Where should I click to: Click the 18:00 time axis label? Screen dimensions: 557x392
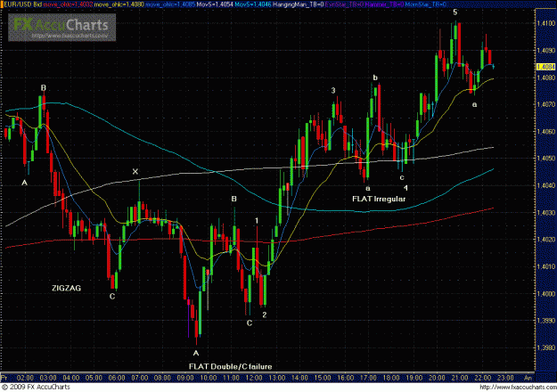click(391, 378)
